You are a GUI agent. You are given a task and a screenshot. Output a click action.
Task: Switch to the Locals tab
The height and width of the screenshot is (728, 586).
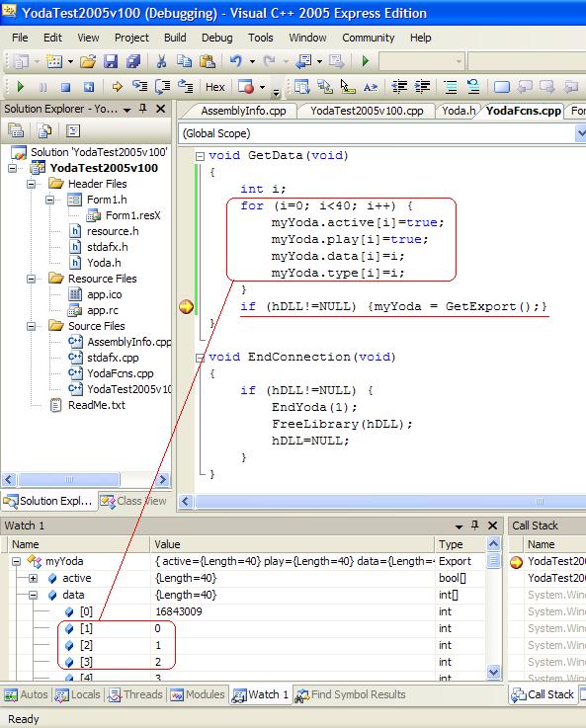point(77,694)
